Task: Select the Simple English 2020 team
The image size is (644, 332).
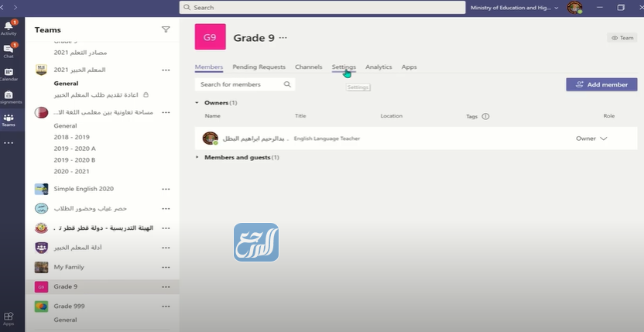Action: tap(84, 189)
